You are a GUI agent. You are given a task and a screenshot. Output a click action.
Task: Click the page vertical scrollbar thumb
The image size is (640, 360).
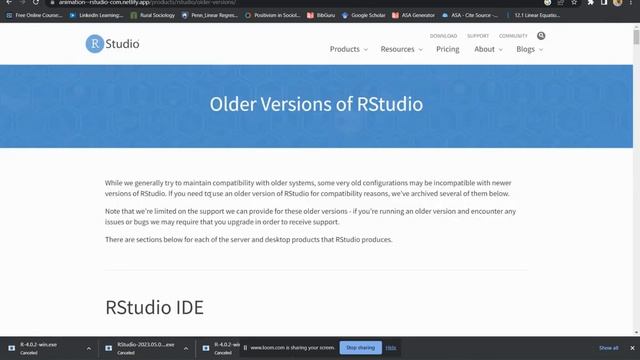coord(636,37)
